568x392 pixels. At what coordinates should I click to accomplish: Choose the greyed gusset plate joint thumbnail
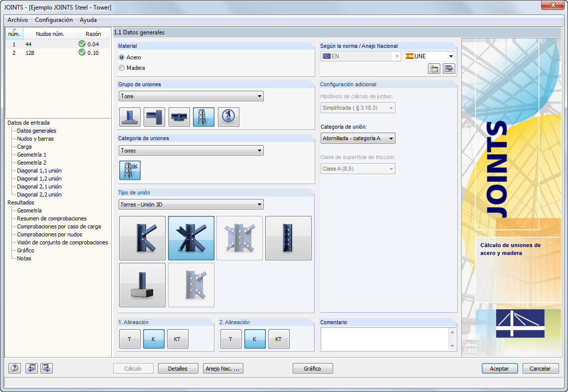point(239,238)
